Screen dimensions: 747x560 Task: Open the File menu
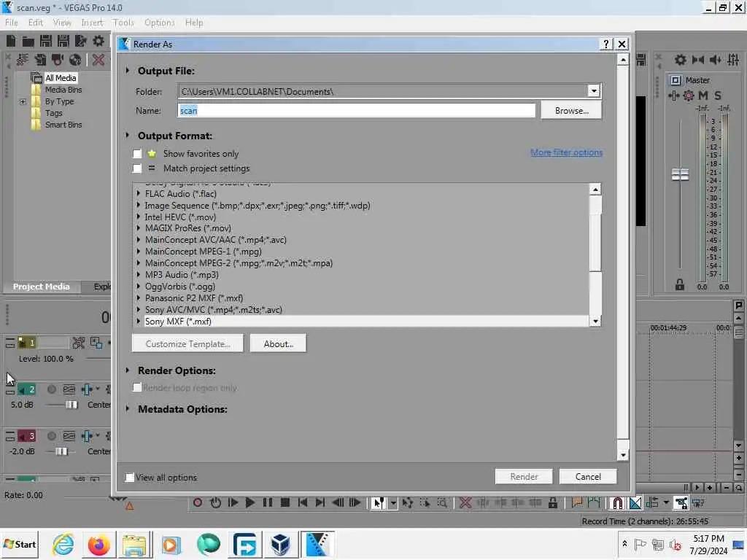(12, 23)
